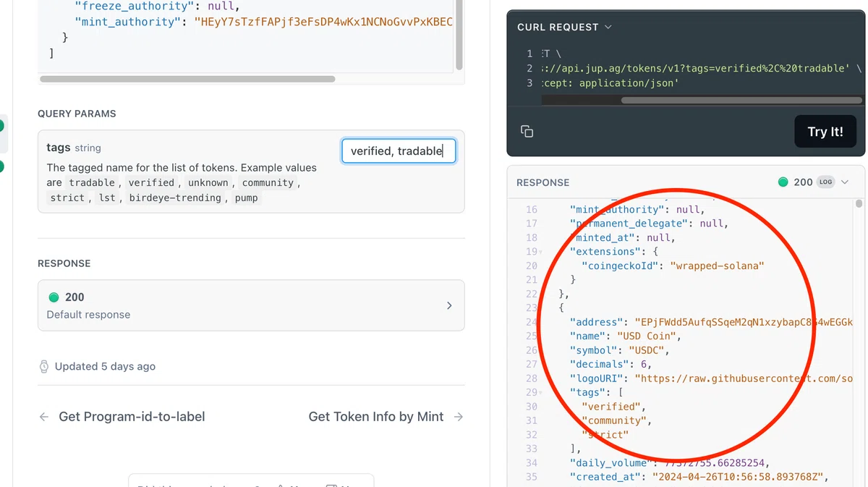Viewport: 868px width, 487px height.
Task: Click the cURL request horizontal scrollbar
Action: point(741,100)
